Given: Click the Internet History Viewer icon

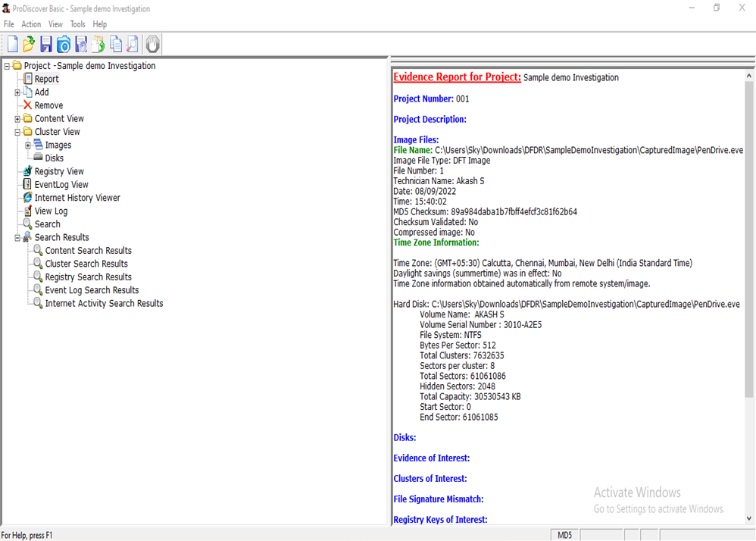Looking at the screenshot, I should click(27, 198).
